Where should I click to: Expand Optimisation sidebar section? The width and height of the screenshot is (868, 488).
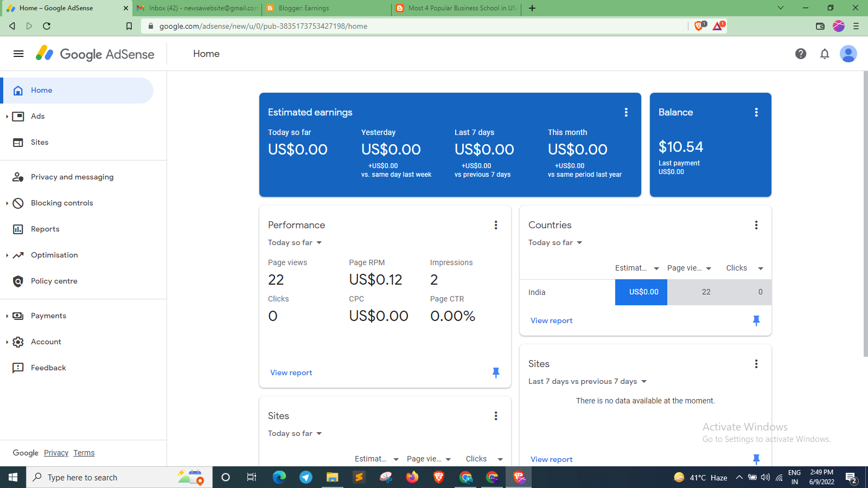(x=7, y=255)
